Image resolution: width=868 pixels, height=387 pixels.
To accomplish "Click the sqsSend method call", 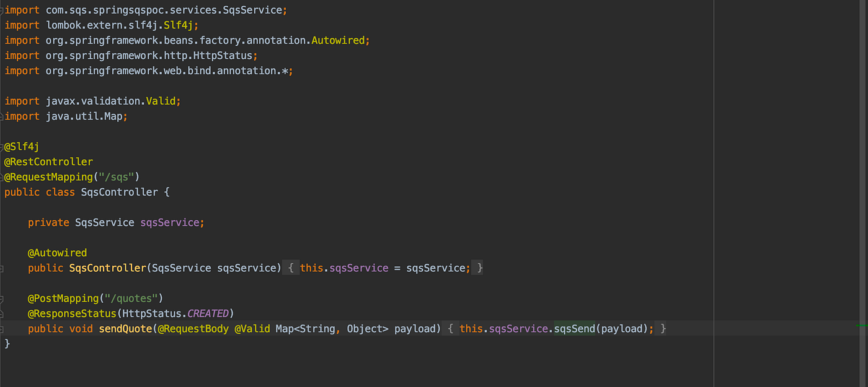I will (575, 329).
